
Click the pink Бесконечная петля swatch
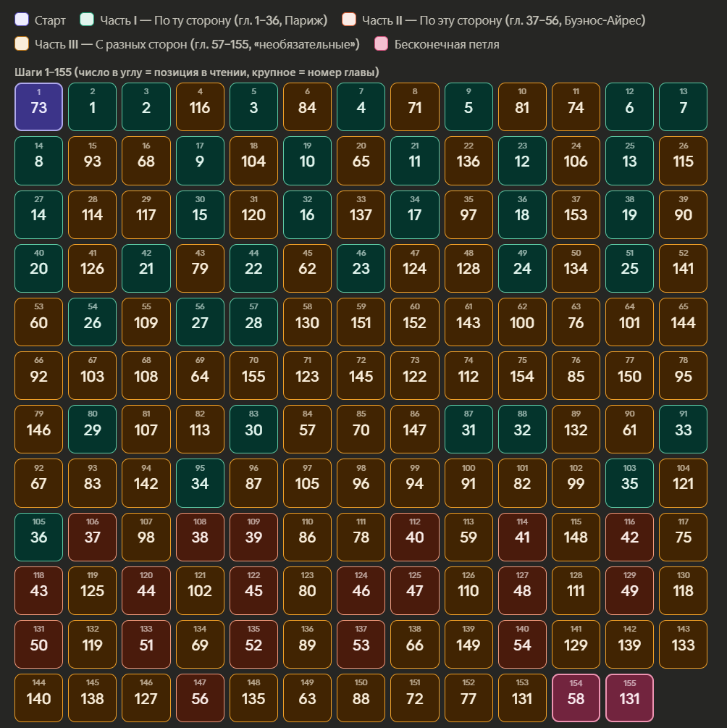(381, 44)
